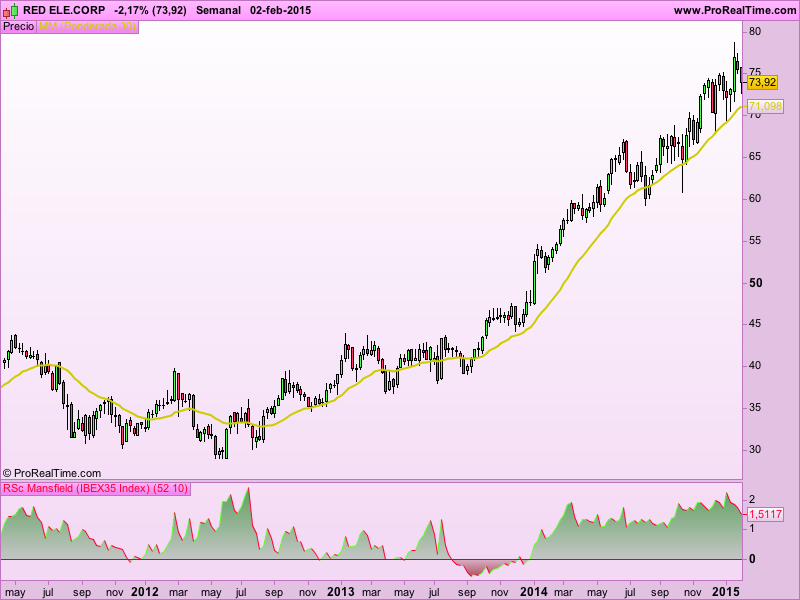Click the 35 price axis label
800x600 pixels.
click(x=755, y=407)
